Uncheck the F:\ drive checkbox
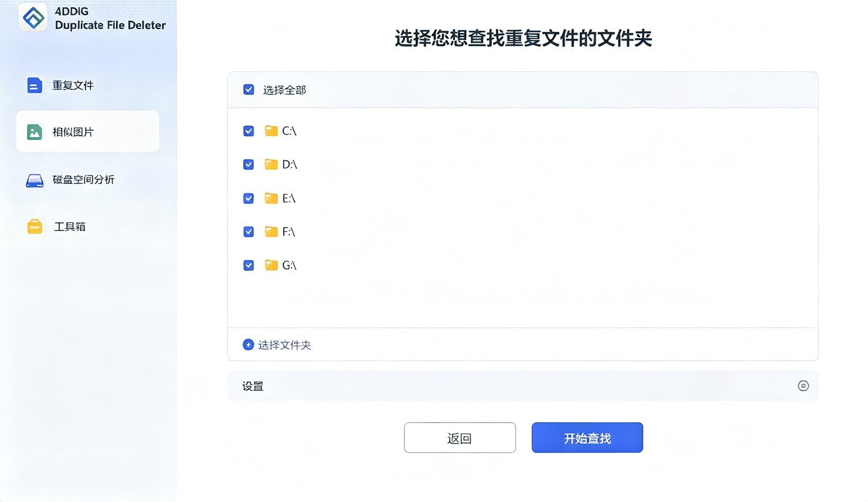The image size is (868, 502). [249, 232]
